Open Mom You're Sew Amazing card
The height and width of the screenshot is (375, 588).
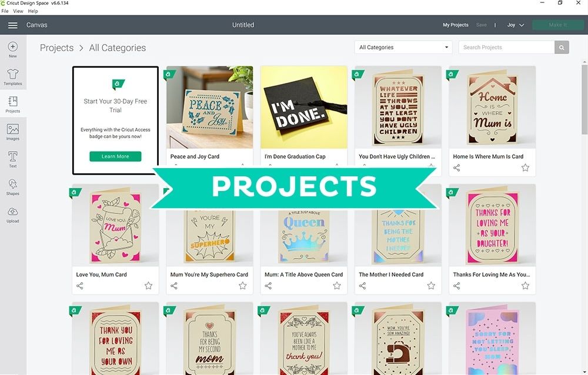pyautogui.click(x=398, y=339)
